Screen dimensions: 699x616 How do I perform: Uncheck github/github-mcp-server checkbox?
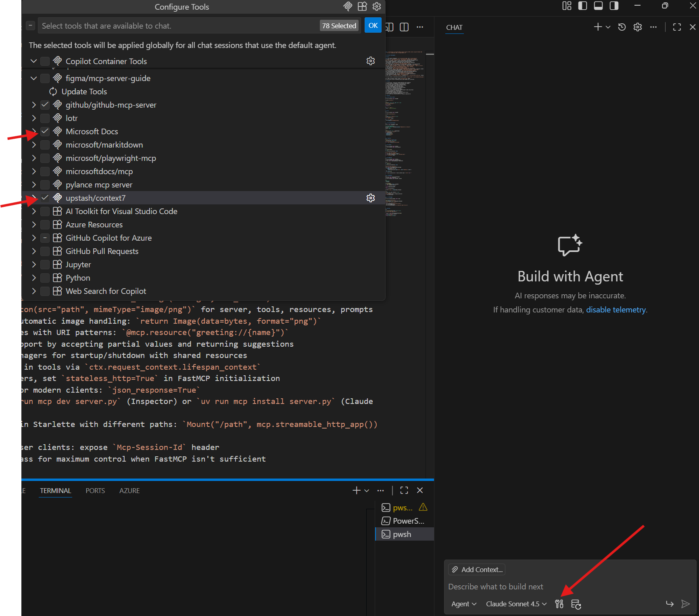click(45, 104)
